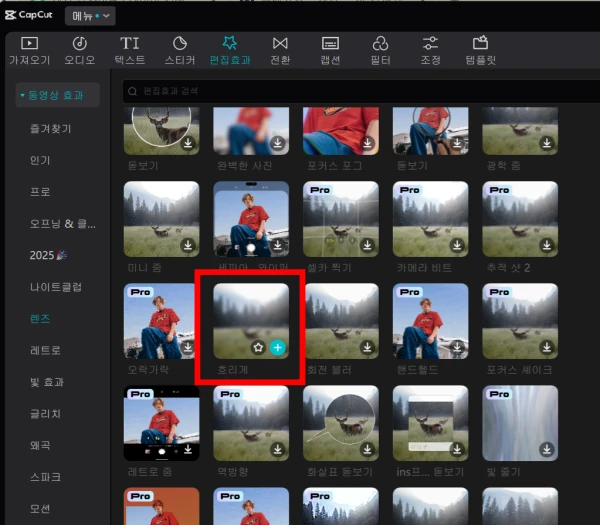Select the 렌즈 category
This screenshot has height=525, width=600.
[x=40, y=319]
